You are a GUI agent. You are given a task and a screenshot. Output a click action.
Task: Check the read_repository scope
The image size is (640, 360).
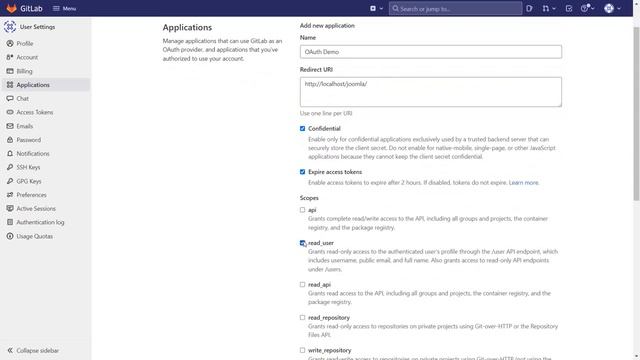click(302, 318)
